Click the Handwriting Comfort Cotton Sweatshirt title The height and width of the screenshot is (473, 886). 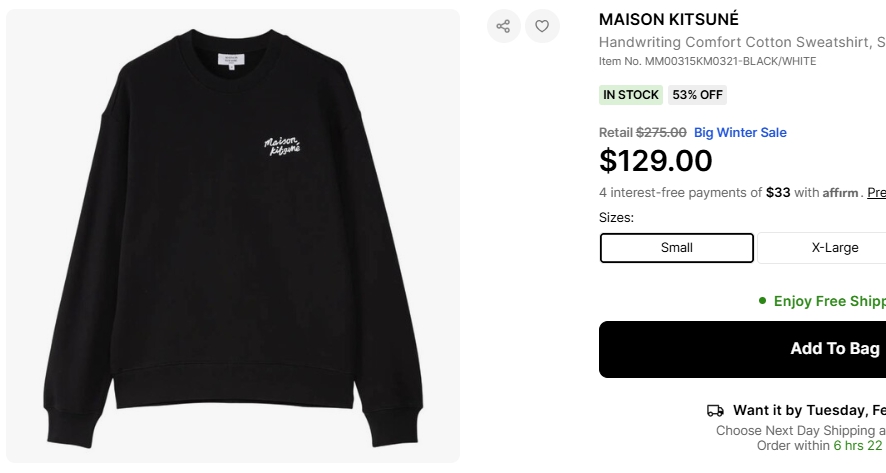click(x=742, y=42)
